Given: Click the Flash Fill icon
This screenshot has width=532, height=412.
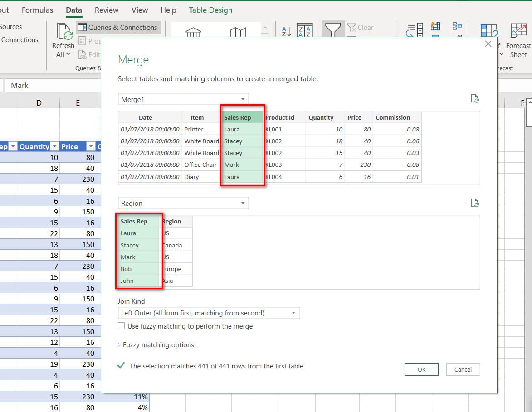Looking at the screenshot, I should (x=435, y=26).
